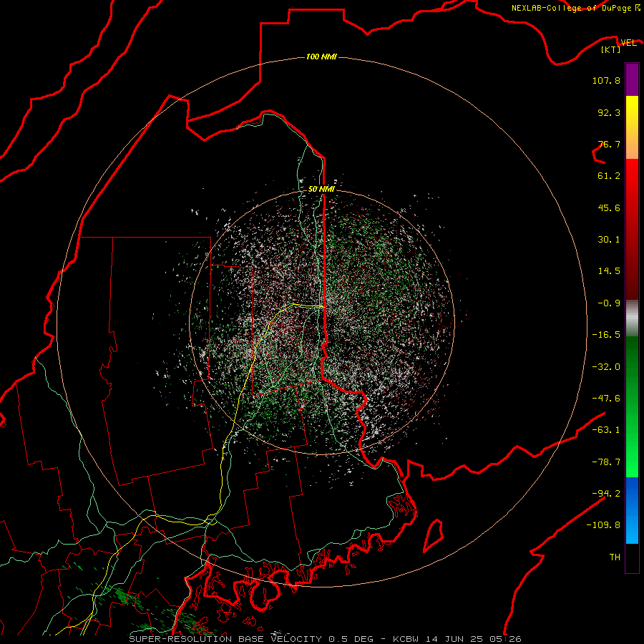644x644 pixels.
Task: Click the TH legend label
Action: click(615, 557)
